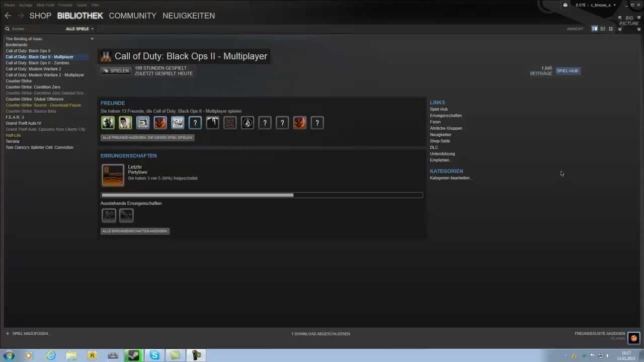Open the Hilfe menu
This screenshot has width=644, height=362.
pos(95,5)
